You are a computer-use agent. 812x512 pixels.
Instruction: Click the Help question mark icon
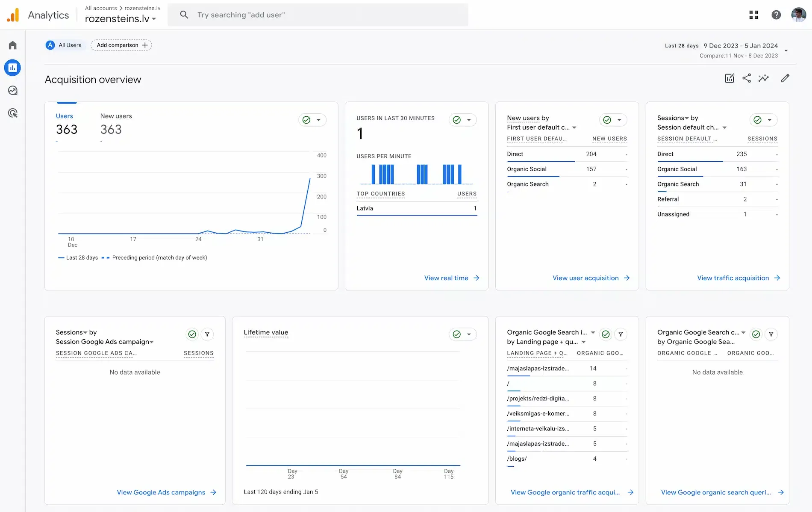click(x=776, y=15)
